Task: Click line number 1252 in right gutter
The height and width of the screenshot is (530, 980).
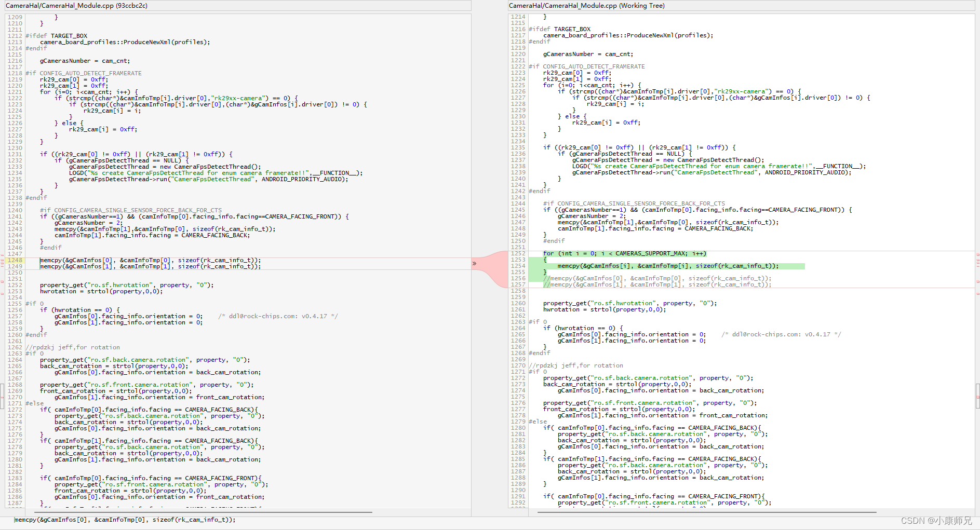Action: coord(518,253)
